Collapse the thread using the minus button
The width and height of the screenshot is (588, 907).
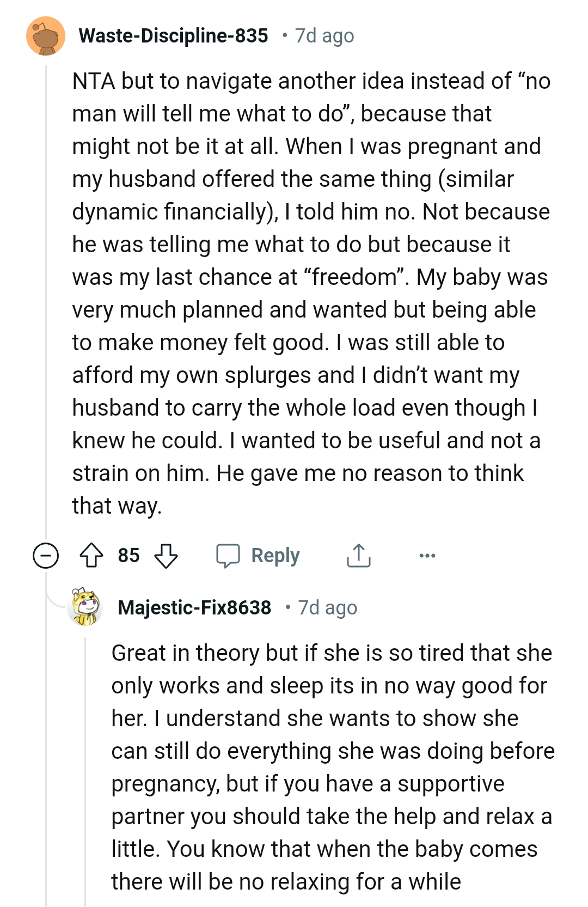(46, 556)
